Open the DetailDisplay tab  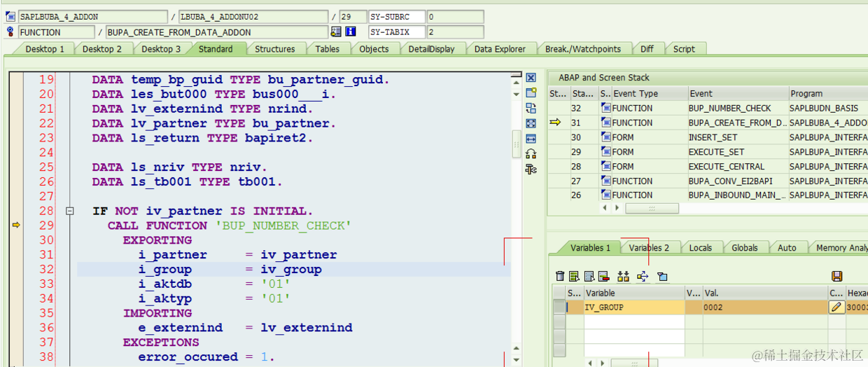point(431,49)
